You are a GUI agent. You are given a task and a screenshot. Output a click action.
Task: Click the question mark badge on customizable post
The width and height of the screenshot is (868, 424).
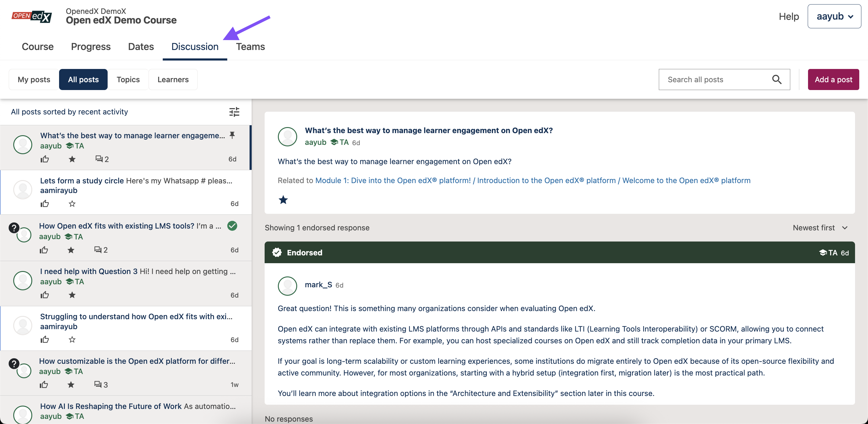tap(14, 363)
